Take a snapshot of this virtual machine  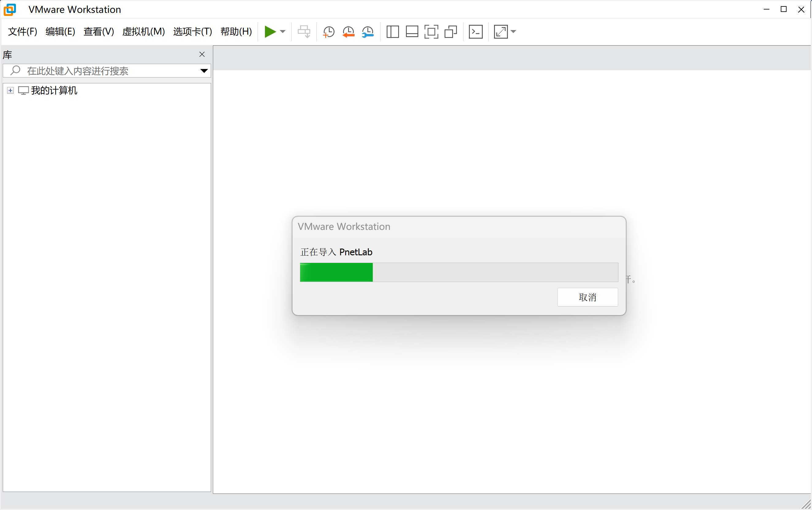pos(329,32)
